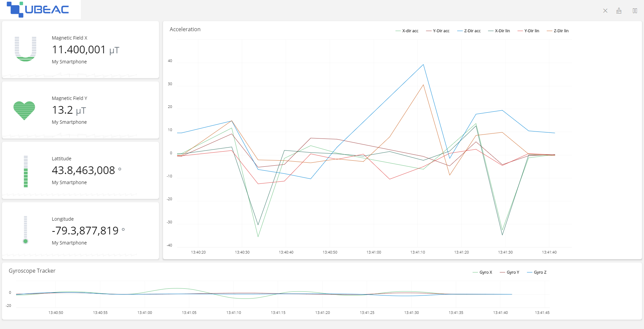Toggle Gyro Y series in legend

click(x=509, y=272)
